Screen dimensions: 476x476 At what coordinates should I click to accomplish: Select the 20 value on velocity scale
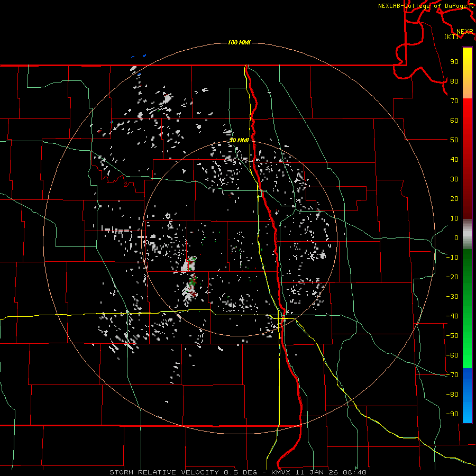click(x=454, y=198)
